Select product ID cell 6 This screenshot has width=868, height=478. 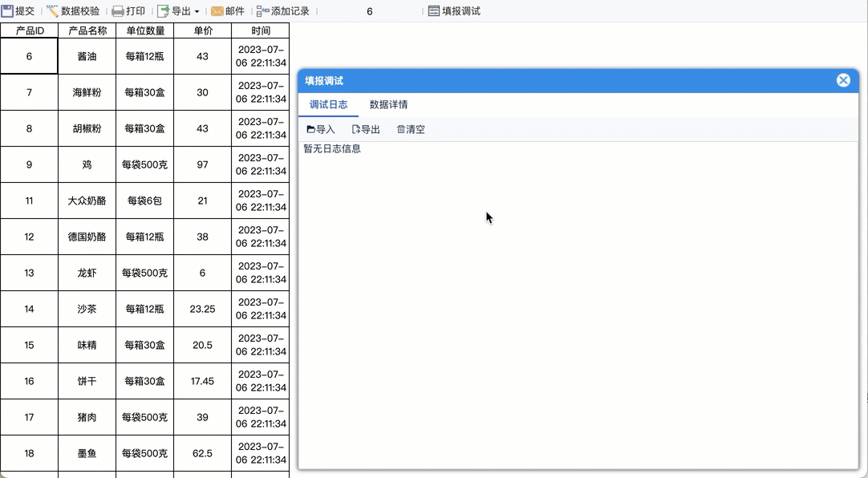point(29,56)
